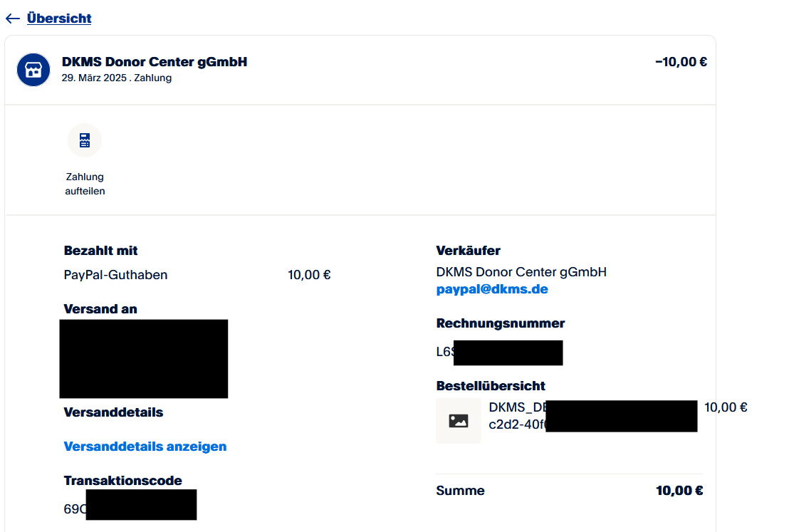Click the Zahlung aufteilen calculator icon
Screen dimensions: 789x532
pyautogui.click(x=85, y=140)
